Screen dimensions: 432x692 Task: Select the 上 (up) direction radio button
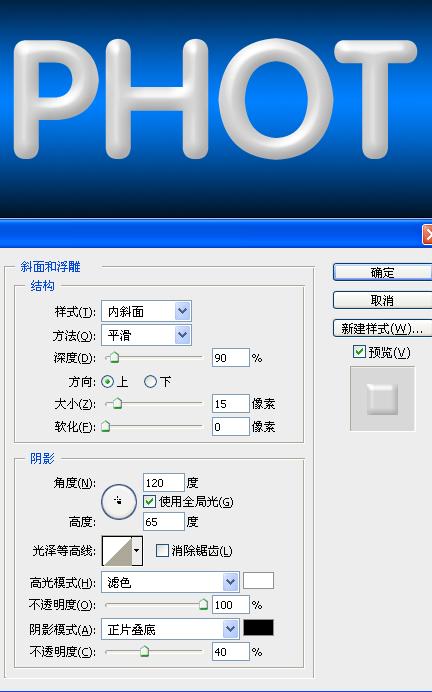(x=107, y=381)
